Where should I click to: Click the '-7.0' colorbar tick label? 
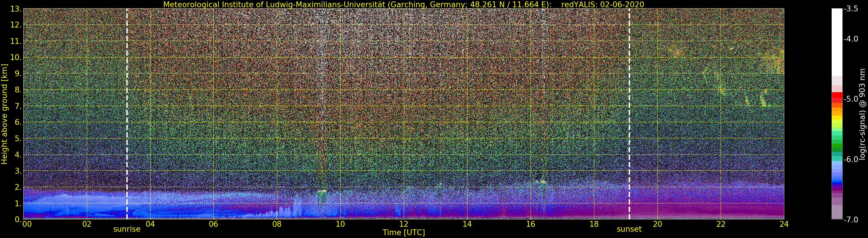tap(851, 220)
